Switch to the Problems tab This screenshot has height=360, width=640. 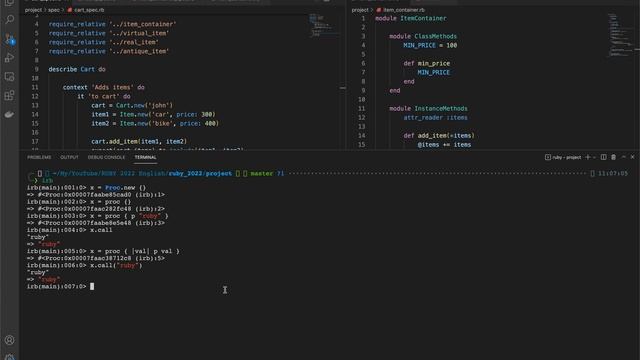click(39, 157)
